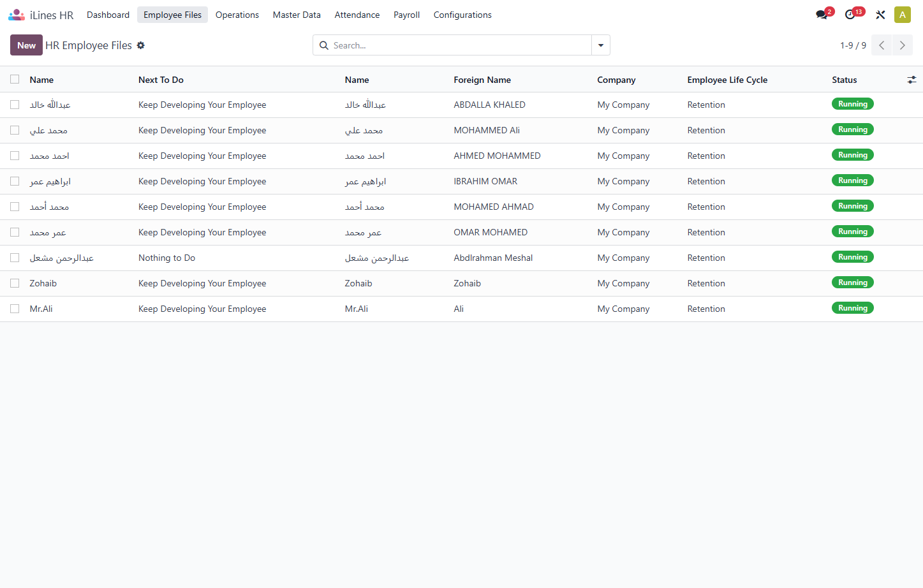Click the iLines HR app logo

pos(17,15)
